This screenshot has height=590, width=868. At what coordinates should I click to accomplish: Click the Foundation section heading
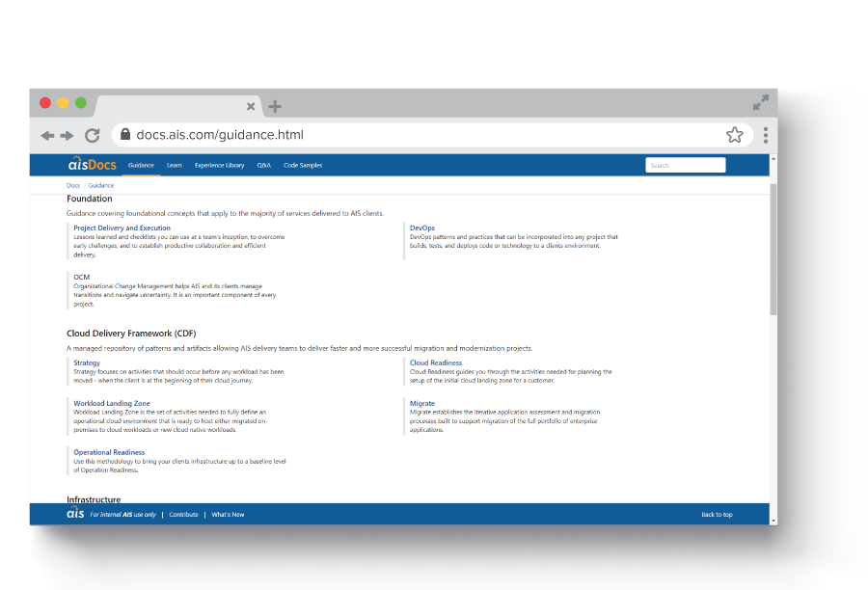[89, 199]
